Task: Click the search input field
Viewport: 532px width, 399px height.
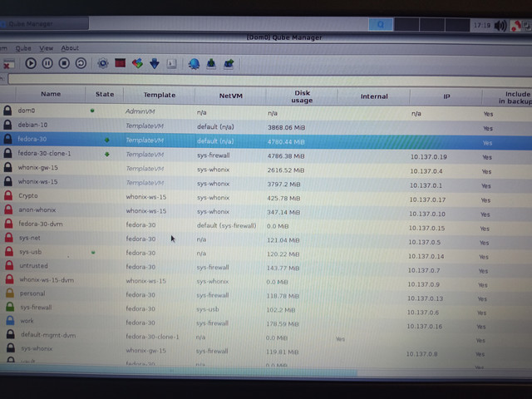Action: pos(269,80)
